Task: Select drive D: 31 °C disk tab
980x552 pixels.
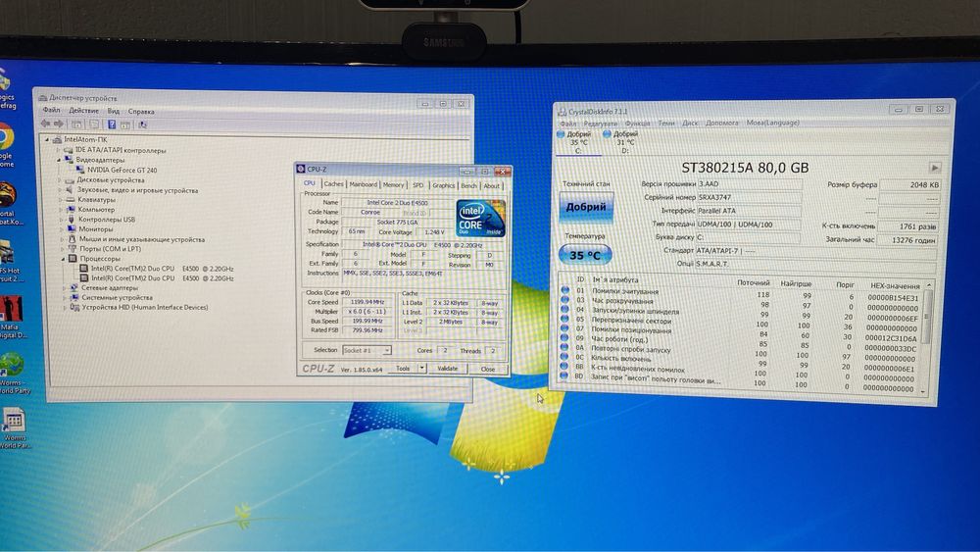Action: click(622, 142)
